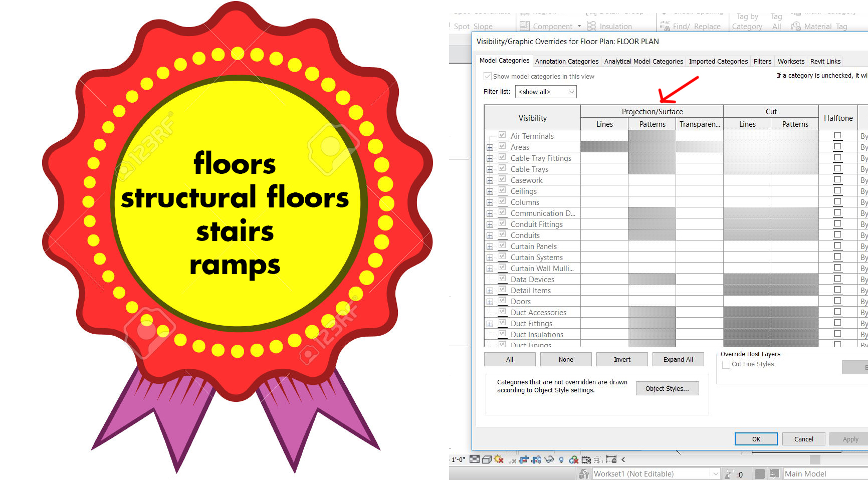This screenshot has width=868, height=480.
Task: Open the Visual Style cube icon
Action: (x=487, y=459)
